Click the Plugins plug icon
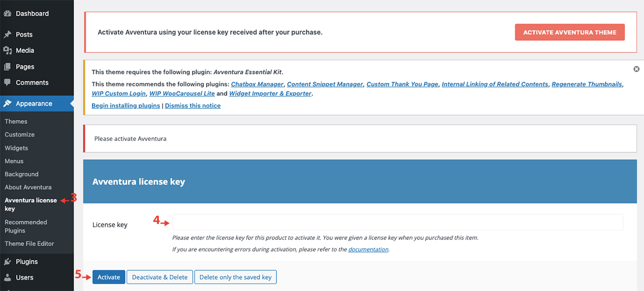644x291 pixels. [x=8, y=262]
